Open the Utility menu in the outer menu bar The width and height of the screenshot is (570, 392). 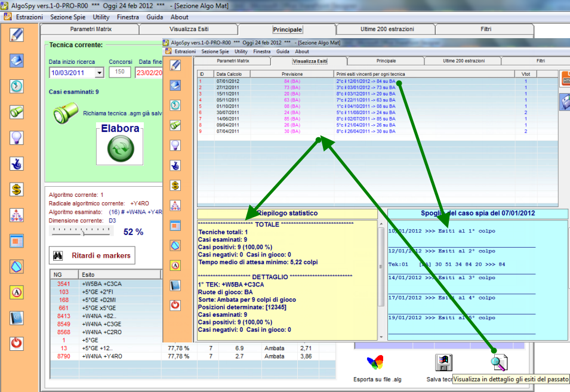[x=101, y=17]
